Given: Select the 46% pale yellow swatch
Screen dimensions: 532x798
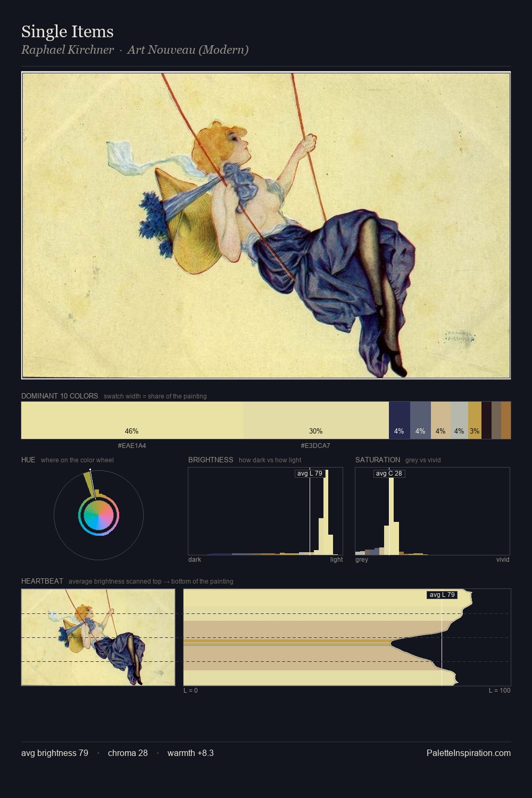Looking at the screenshot, I should 132,420.
